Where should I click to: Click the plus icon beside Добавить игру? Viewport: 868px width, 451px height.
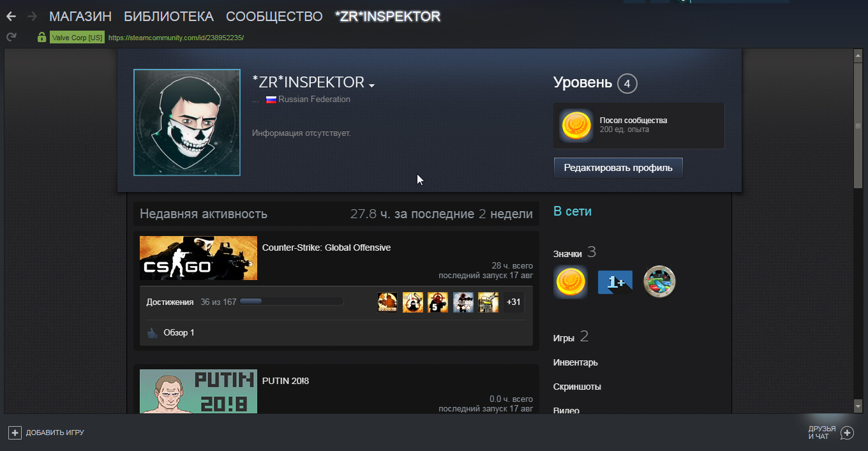(15, 433)
